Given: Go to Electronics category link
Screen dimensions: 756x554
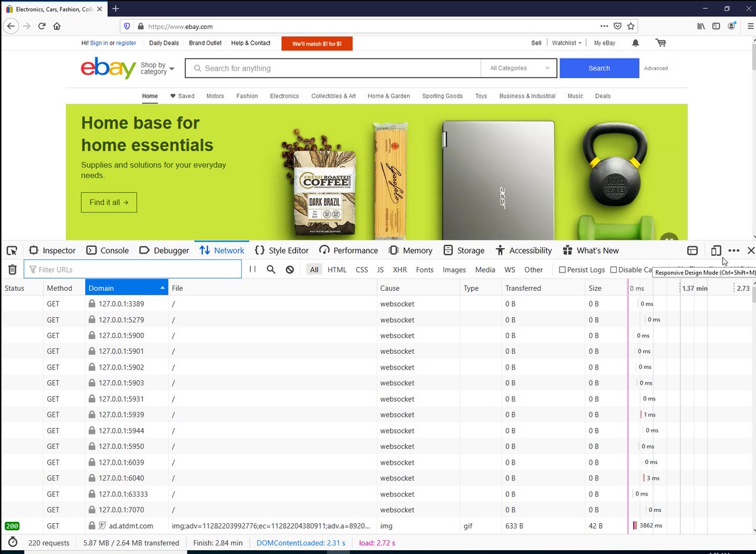Looking at the screenshot, I should click(x=284, y=96).
